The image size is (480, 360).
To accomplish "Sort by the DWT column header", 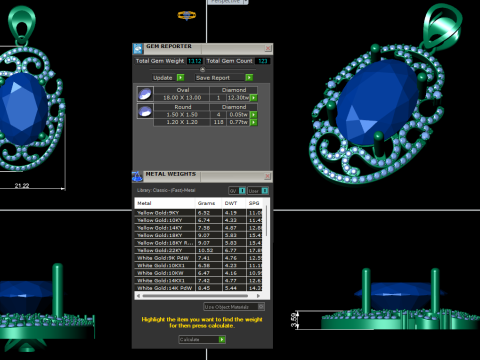I will (x=231, y=203).
